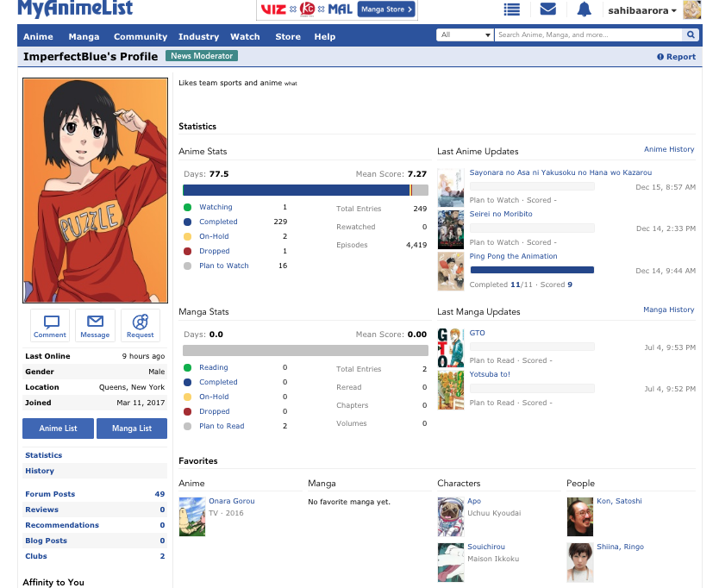
Task: Open Reviews sidebar link
Action: pos(41,510)
